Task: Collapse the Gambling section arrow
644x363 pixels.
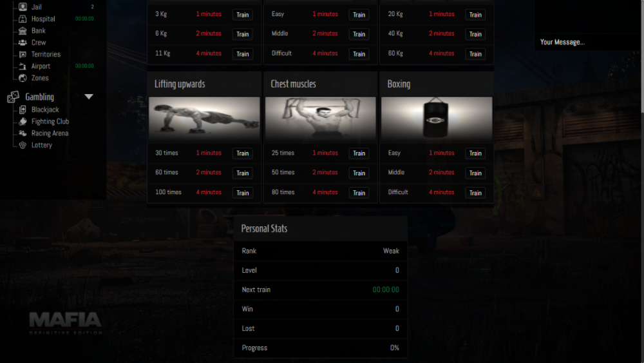Action: coord(89,97)
